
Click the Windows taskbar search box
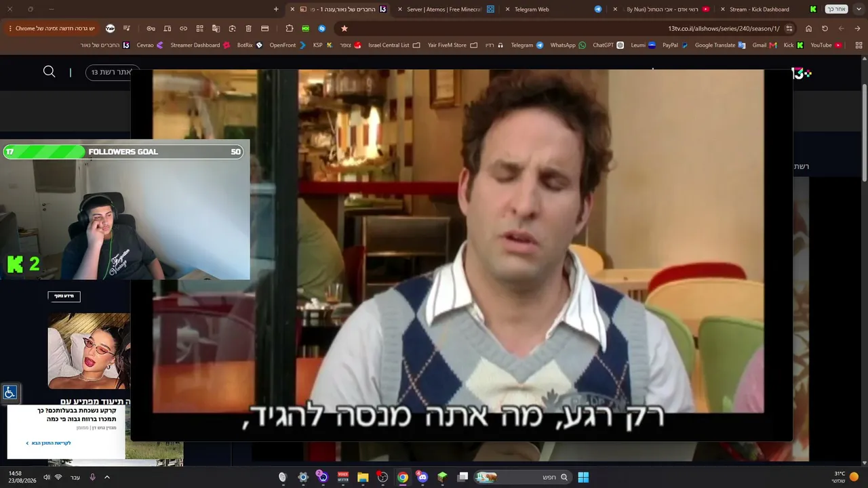click(x=523, y=477)
